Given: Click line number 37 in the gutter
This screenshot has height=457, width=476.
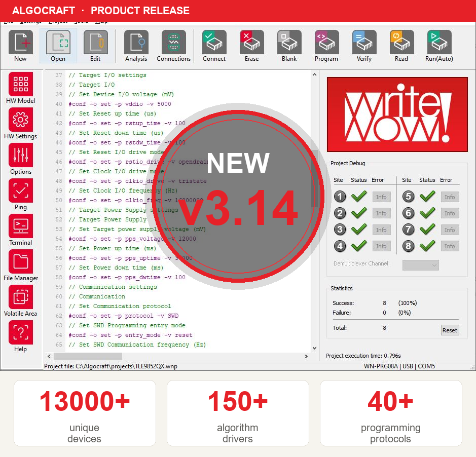Looking at the screenshot, I should click(59, 75).
